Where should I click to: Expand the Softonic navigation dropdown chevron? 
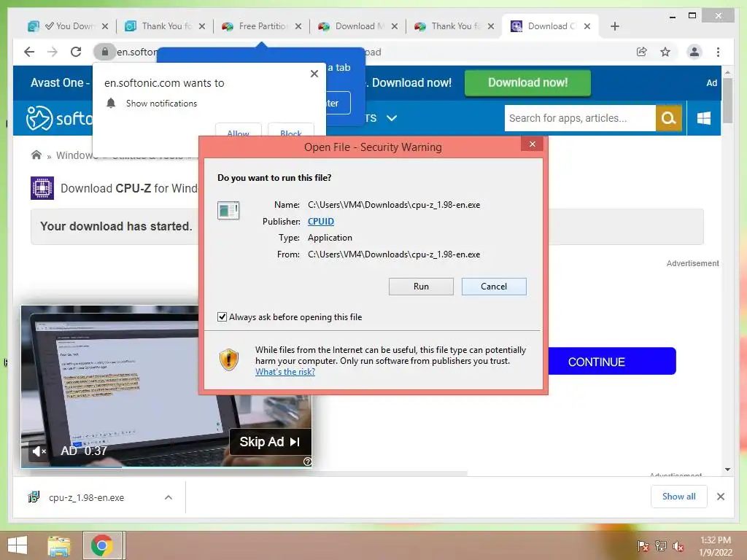[392, 118]
